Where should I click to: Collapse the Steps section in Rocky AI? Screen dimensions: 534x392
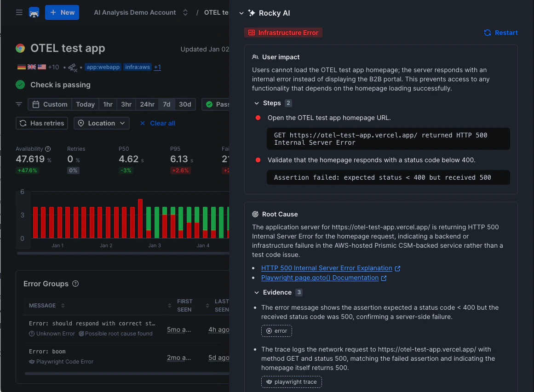tap(258, 103)
